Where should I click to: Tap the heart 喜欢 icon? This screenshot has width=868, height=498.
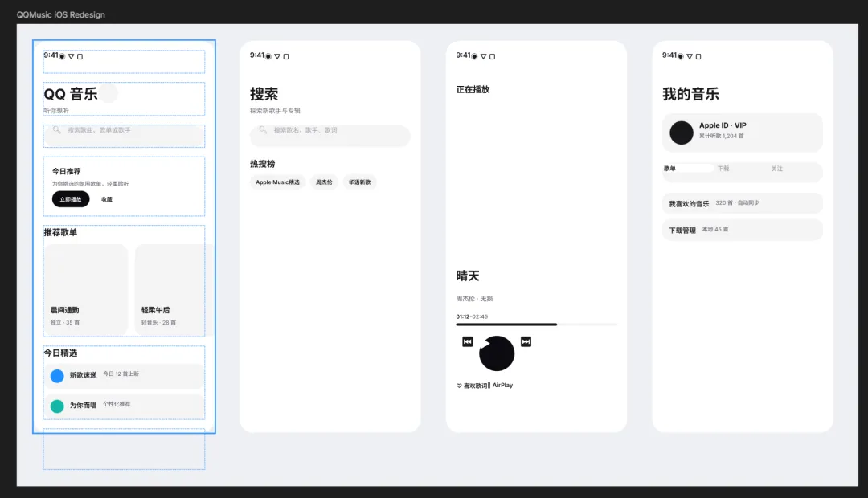tap(459, 386)
